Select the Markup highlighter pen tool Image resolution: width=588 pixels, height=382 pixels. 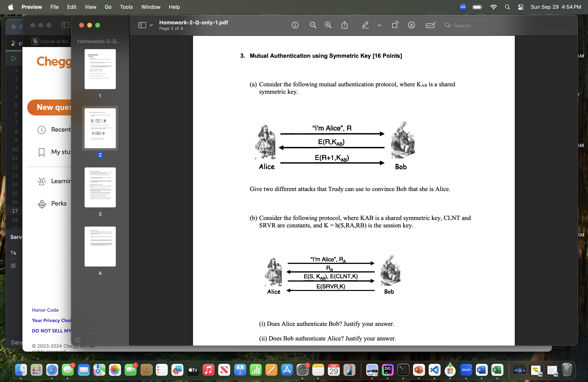coord(365,25)
